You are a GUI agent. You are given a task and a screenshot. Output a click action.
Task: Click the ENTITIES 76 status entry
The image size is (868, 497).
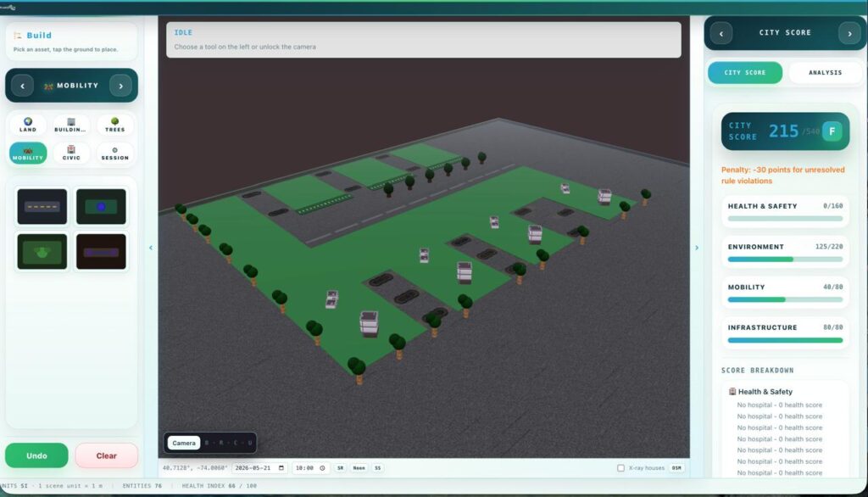tap(142, 486)
